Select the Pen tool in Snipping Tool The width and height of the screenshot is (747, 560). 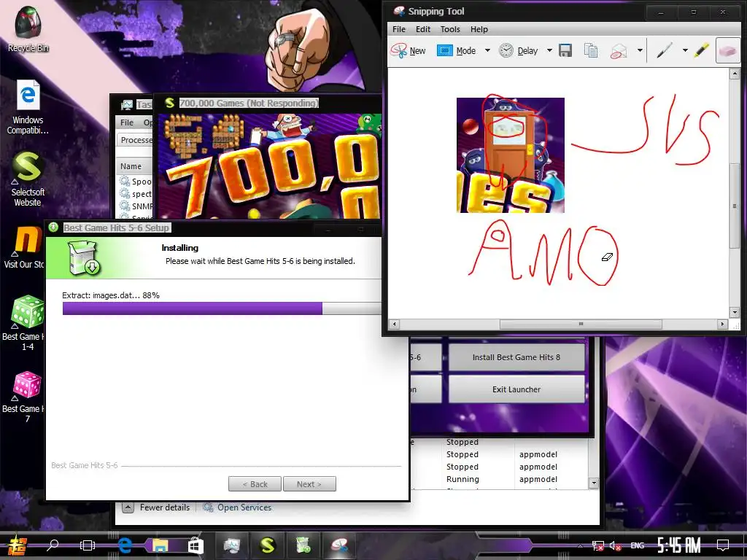664,50
